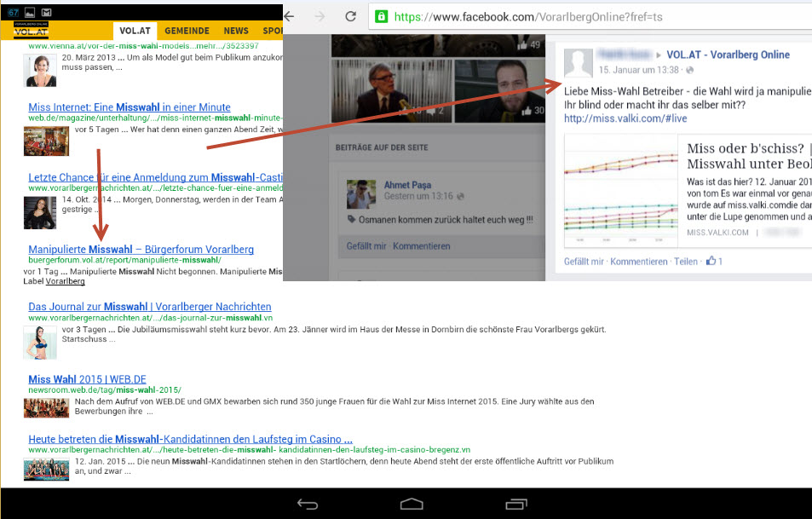
Task: Click the tag icon in Ahmet Paşa's post
Action: point(351,219)
